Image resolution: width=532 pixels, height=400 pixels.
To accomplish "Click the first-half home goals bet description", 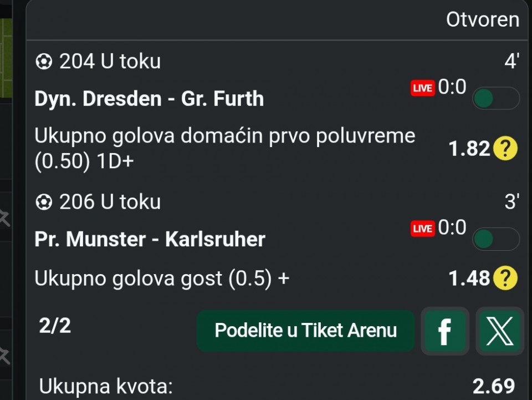I will [224, 149].
